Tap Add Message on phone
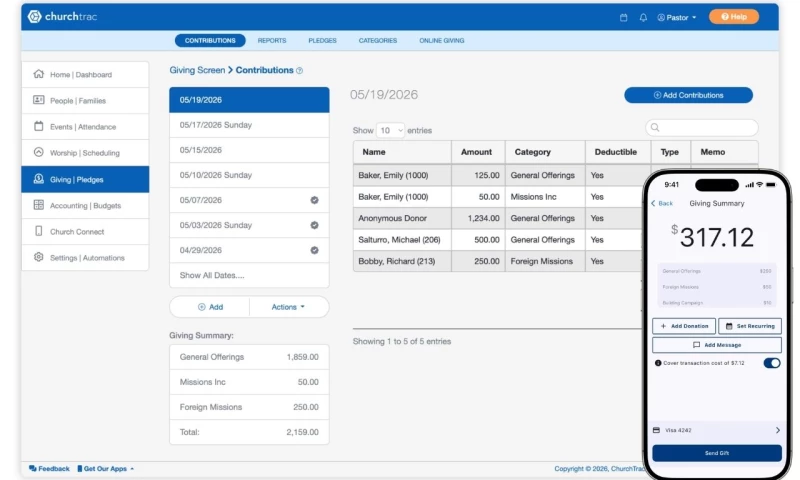 [x=717, y=345]
